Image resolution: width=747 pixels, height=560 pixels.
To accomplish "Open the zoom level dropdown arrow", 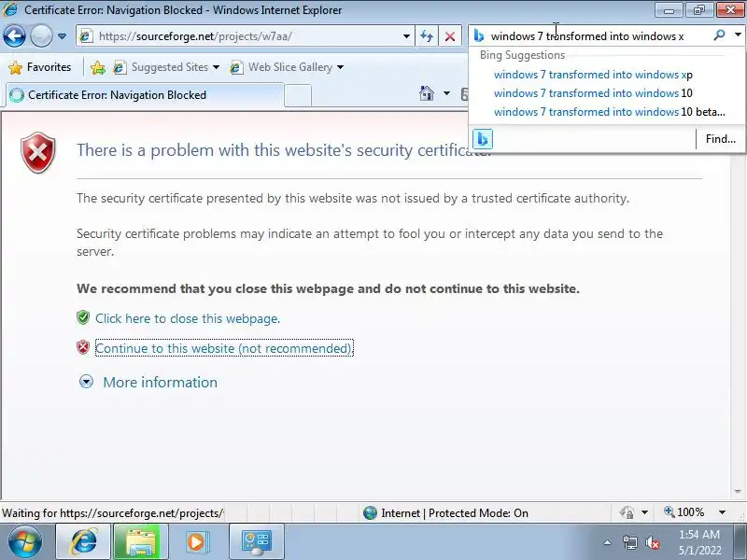I will click(x=722, y=512).
